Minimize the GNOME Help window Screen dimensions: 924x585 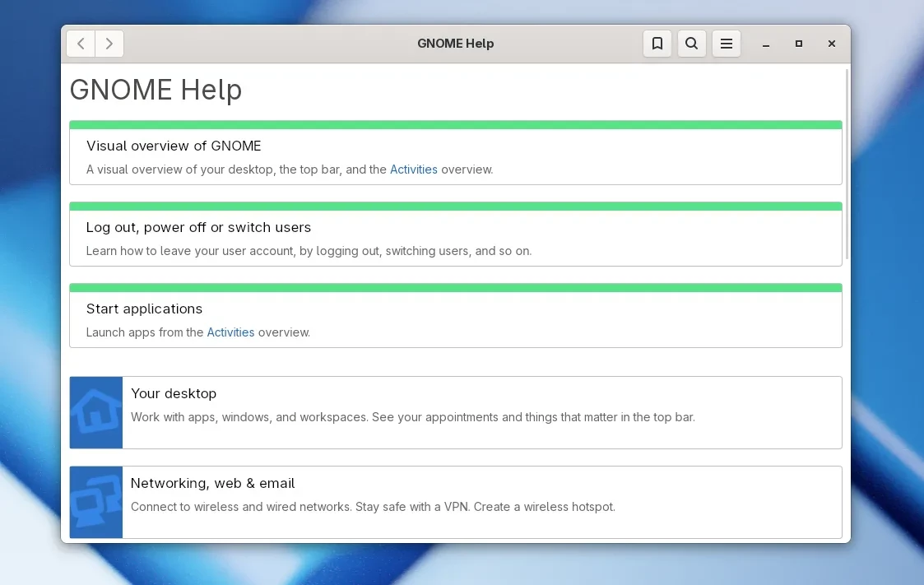(765, 44)
